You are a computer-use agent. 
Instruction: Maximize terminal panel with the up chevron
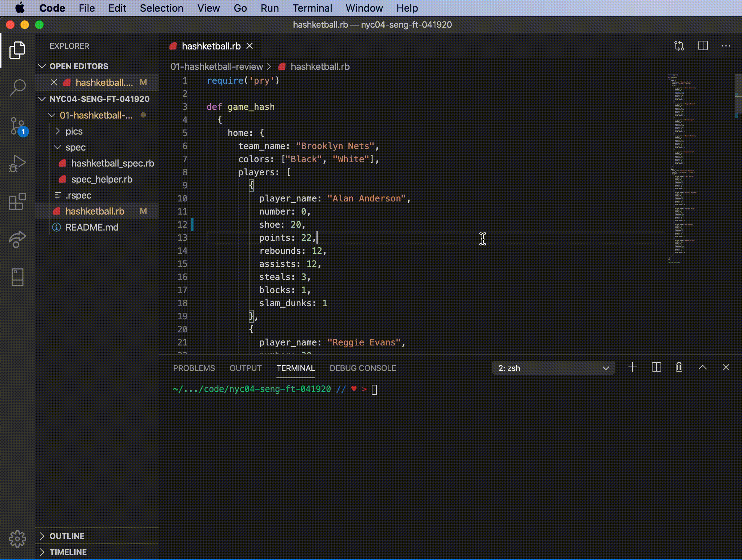coord(702,367)
